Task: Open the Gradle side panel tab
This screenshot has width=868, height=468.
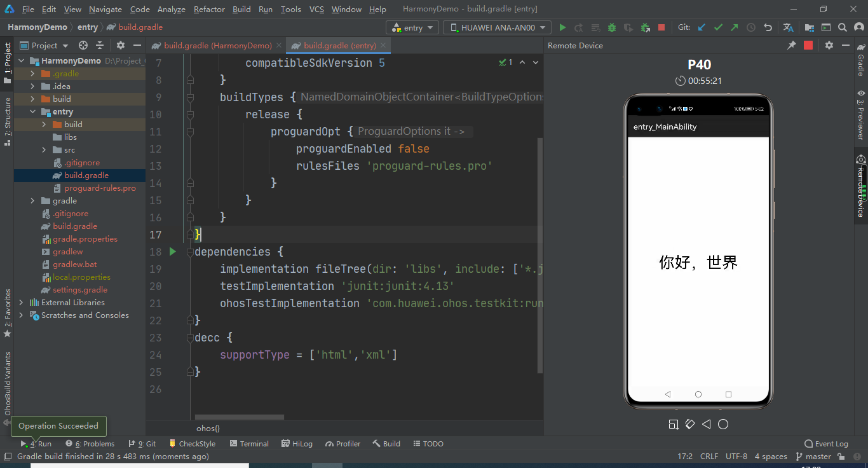Action: 861,60
